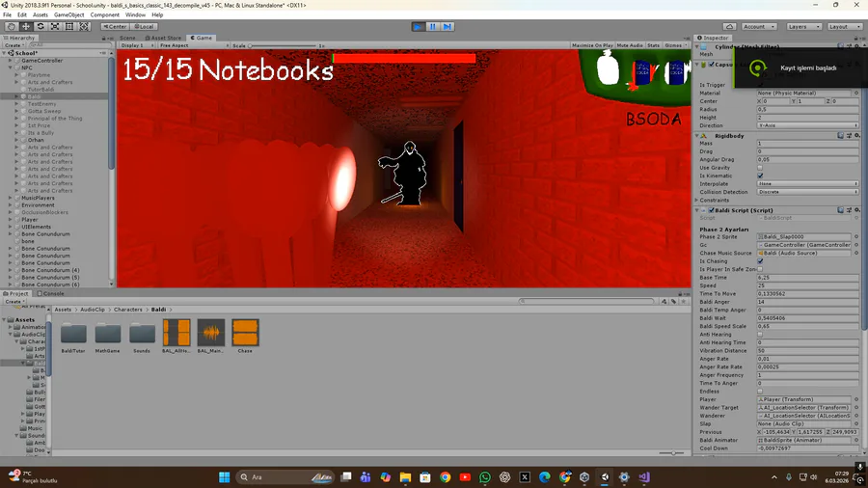Image resolution: width=868 pixels, height=488 pixels.
Task: Open the Layers dropdown
Action: click(803, 27)
